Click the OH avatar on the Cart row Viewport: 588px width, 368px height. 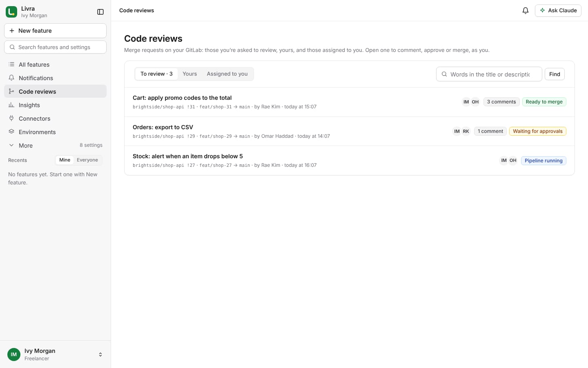click(475, 102)
